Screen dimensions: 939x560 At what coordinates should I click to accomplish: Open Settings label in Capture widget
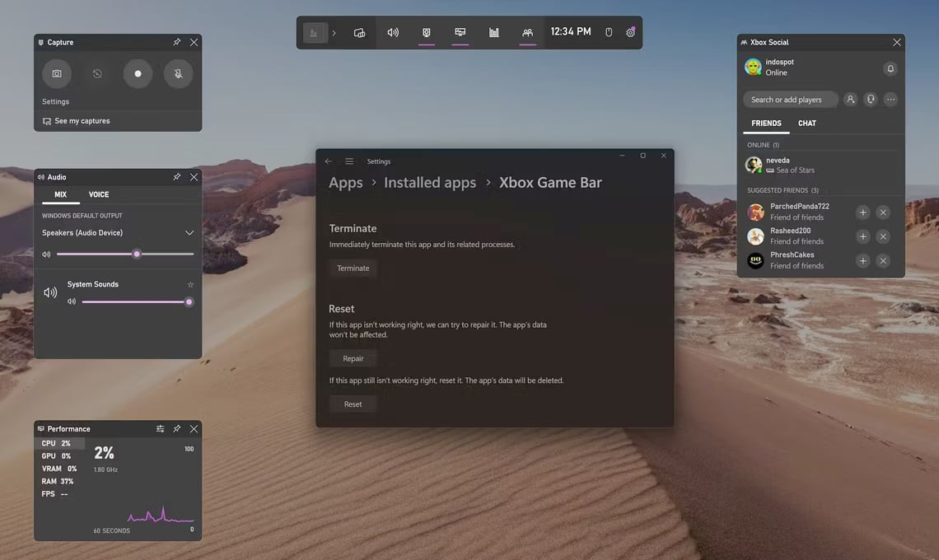pos(55,102)
